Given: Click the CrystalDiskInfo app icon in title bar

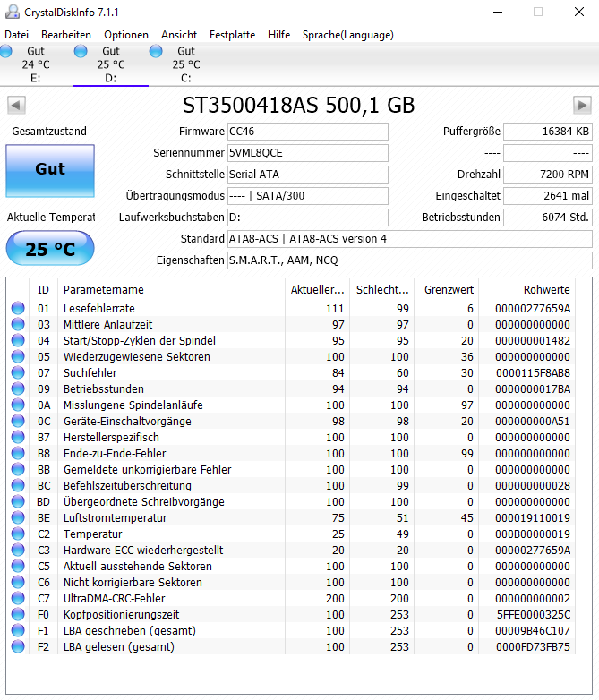Looking at the screenshot, I should [x=12, y=12].
